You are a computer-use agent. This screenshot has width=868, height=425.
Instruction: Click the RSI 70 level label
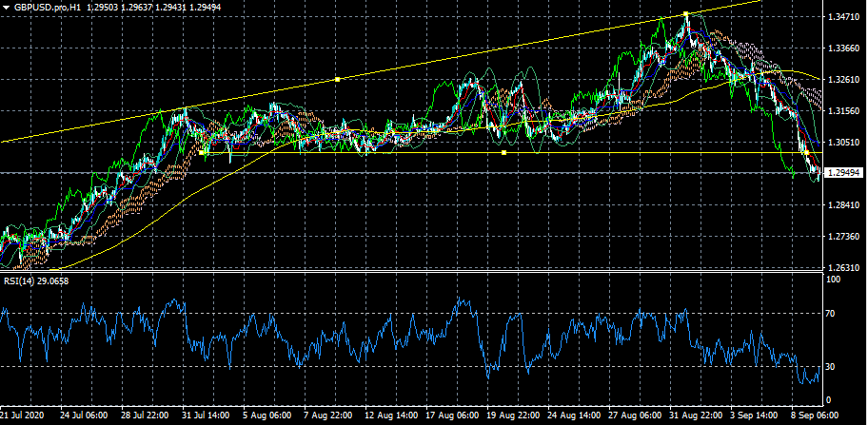click(831, 313)
